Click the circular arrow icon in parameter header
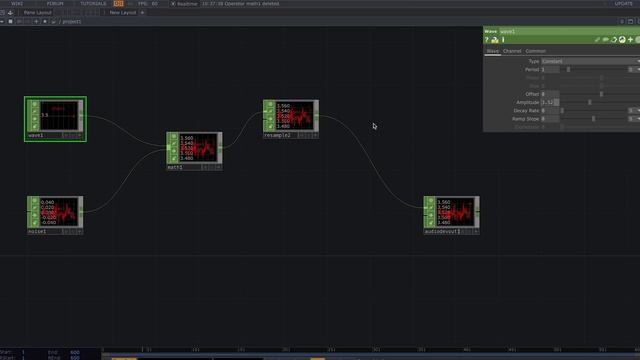The image size is (640, 360). (x=614, y=40)
